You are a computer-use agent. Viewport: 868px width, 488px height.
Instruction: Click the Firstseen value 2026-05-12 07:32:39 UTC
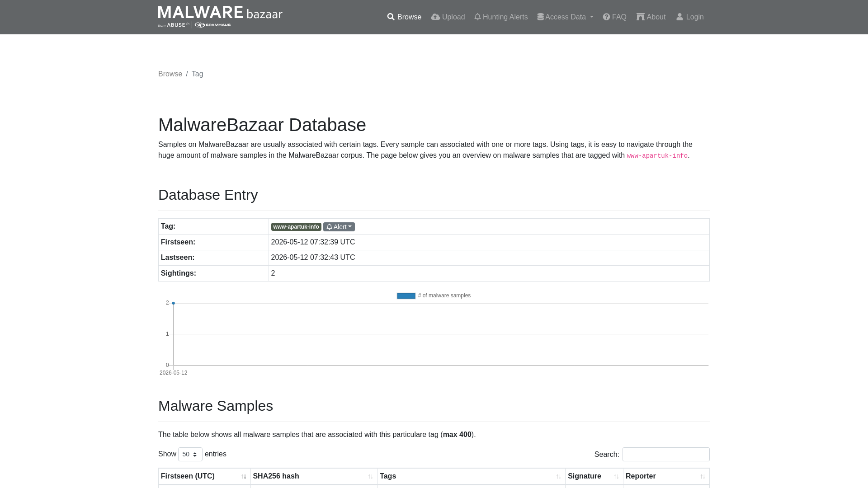click(x=313, y=242)
